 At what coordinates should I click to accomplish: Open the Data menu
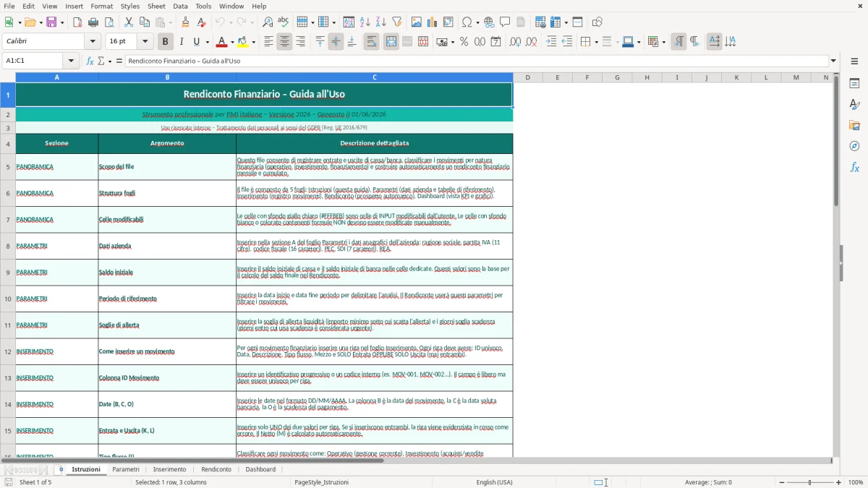point(180,6)
